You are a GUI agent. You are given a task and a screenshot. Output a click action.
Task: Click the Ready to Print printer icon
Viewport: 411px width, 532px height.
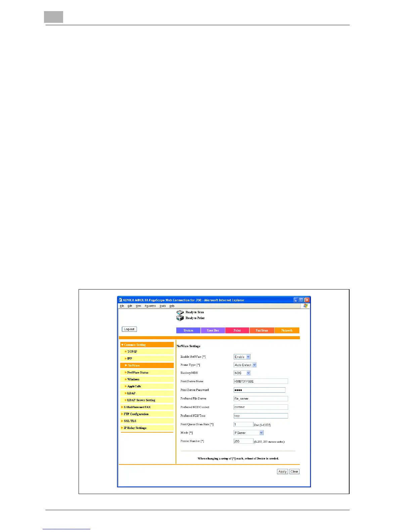180,318
